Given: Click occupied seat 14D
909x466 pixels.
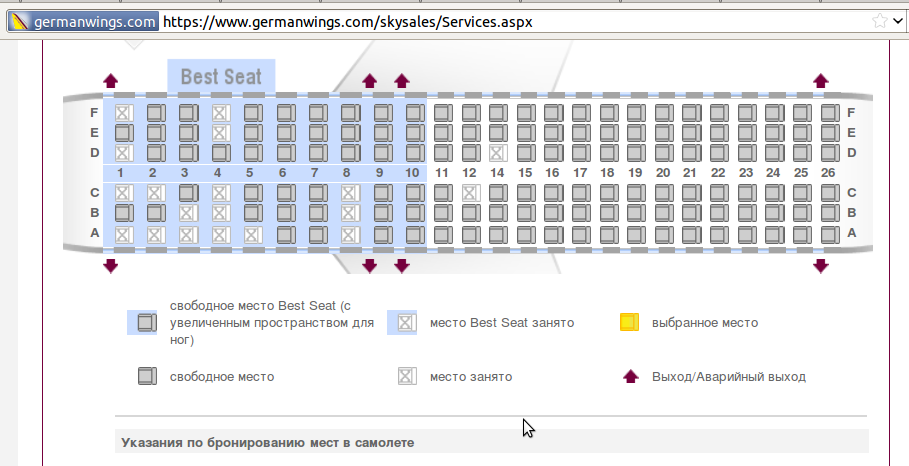Looking at the screenshot, I should (499, 153).
